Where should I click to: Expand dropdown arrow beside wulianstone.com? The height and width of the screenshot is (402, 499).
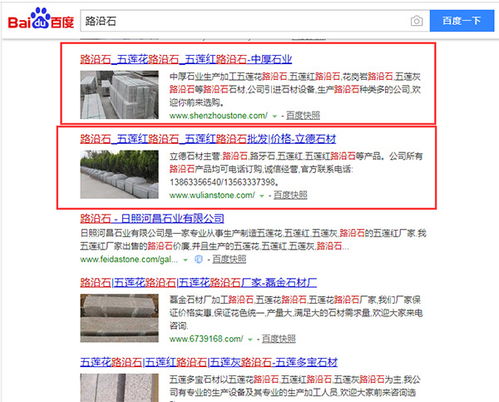(262, 196)
